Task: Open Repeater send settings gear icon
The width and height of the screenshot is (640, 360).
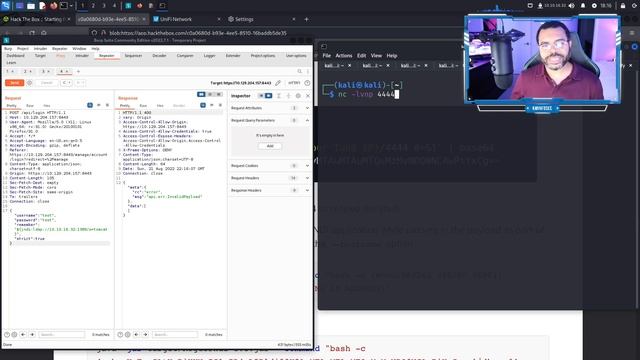Action: tap(29, 83)
